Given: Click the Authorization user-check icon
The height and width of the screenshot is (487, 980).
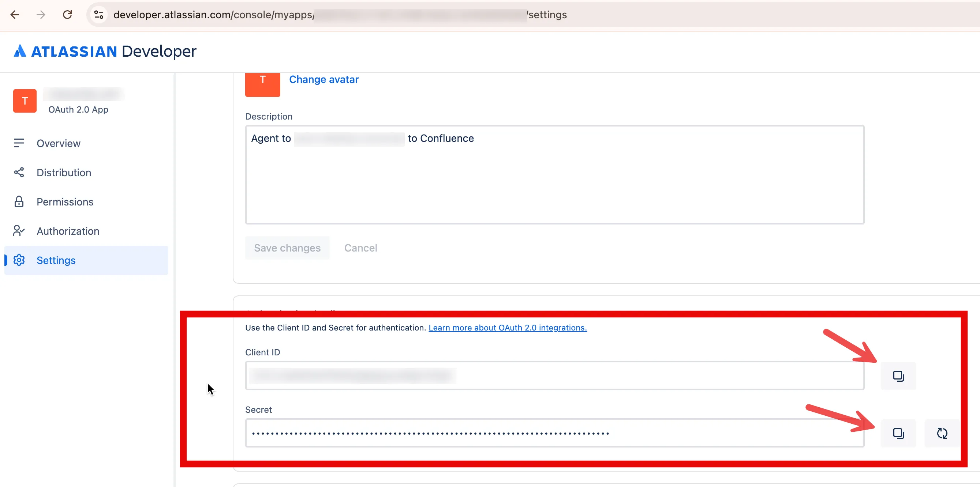Looking at the screenshot, I should pos(19,231).
